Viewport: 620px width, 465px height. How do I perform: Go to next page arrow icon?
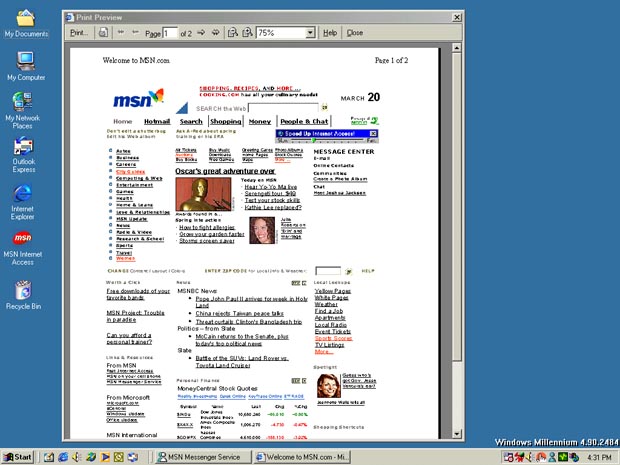201,32
